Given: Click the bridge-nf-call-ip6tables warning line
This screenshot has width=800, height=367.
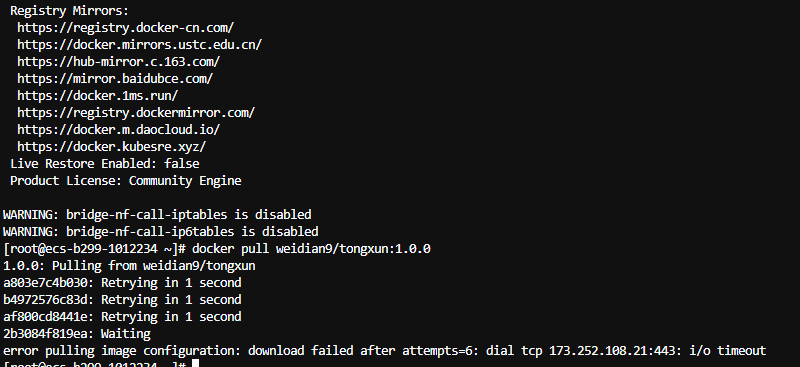Looking at the screenshot, I should coord(161,232).
